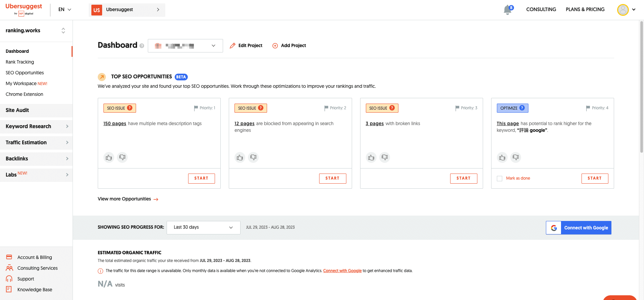This screenshot has width=644, height=300.
Task: Thumbs up the multiple meta description issue
Action: (109, 157)
